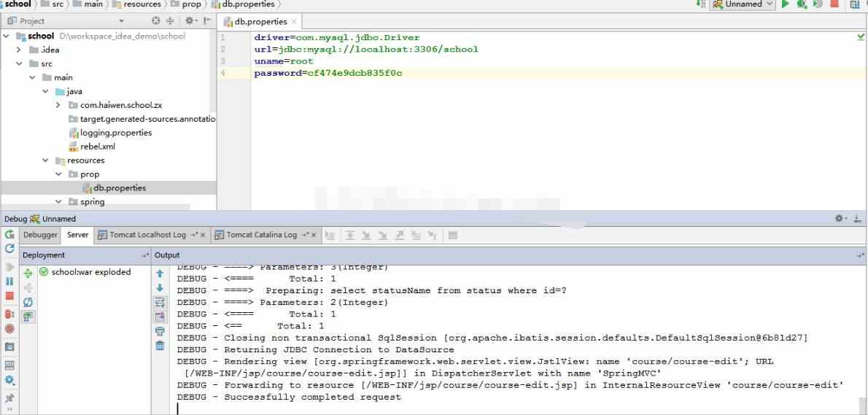Rerun Unnamed debug session icon
Viewport: 868px width, 415px height.
tap(9, 235)
